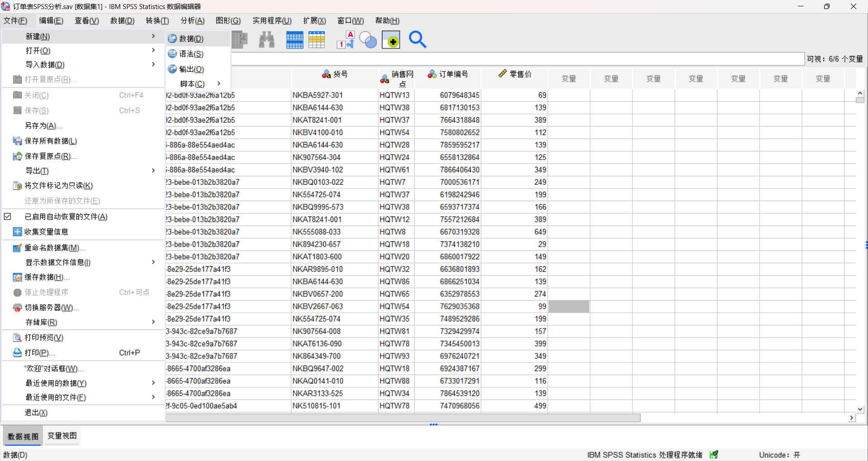Screen dimensions: 868x461
Task: Click the binoculars Find toolbar icon
Action: click(267, 40)
